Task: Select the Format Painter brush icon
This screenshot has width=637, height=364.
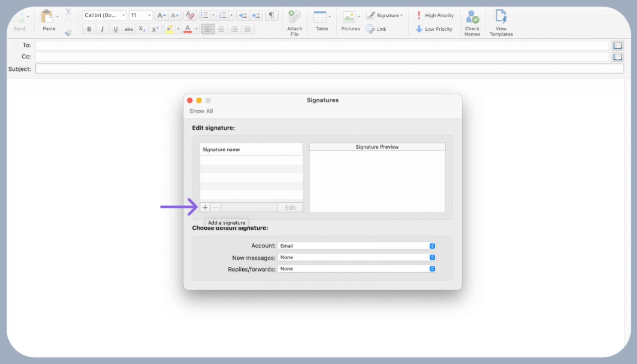Action: point(68,33)
